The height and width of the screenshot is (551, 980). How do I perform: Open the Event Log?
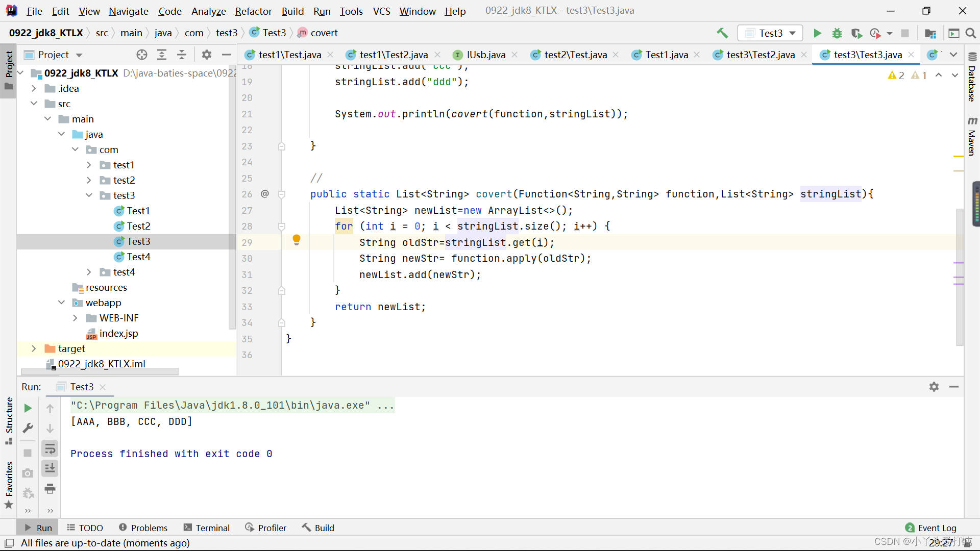click(x=931, y=528)
